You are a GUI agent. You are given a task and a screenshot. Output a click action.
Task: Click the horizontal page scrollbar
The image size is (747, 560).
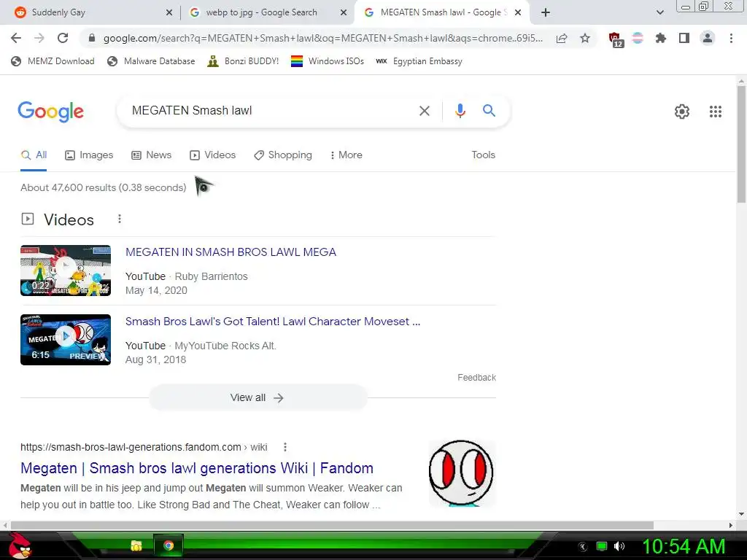tap(332, 525)
